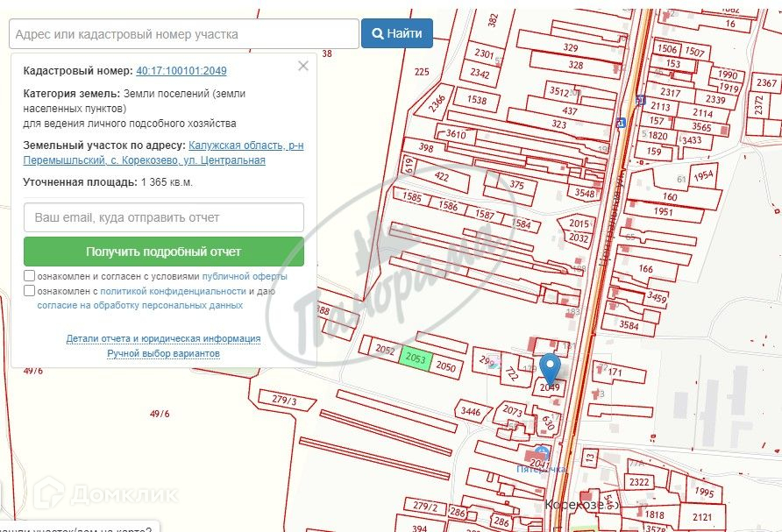Select parcel 2052 on the map
Viewport: 782px width, 532px height.
pyautogui.click(x=385, y=350)
